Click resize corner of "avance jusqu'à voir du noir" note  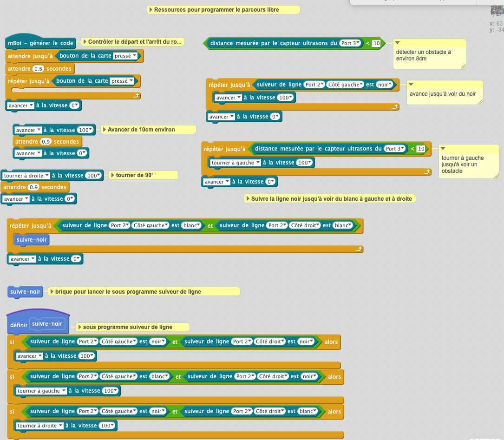point(480,101)
